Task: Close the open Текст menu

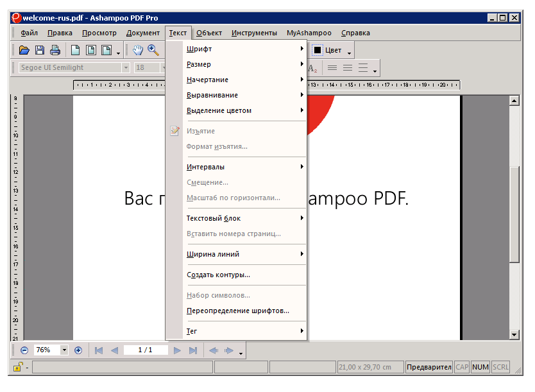Action: (x=178, y=33)
